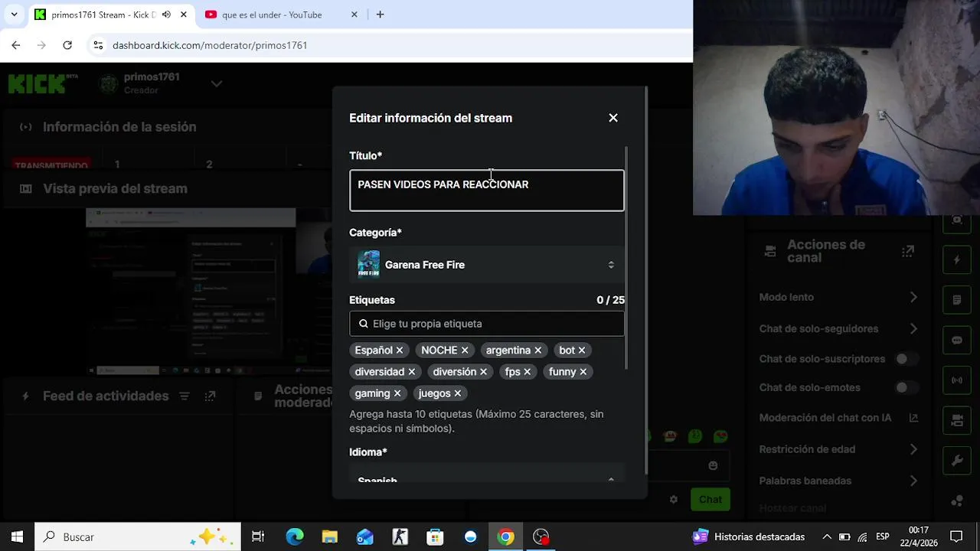980x551 pixels.
Task: Click the broadcast signal sidebar icon
Action: 957,380
